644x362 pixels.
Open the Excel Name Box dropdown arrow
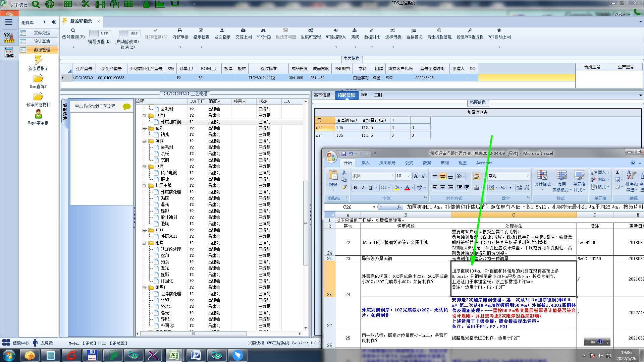374,207
